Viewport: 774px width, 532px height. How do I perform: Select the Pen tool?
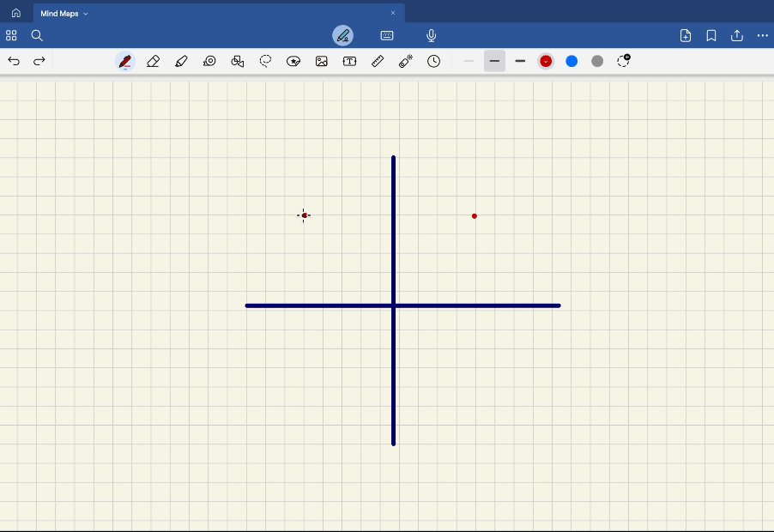(125, 62)
